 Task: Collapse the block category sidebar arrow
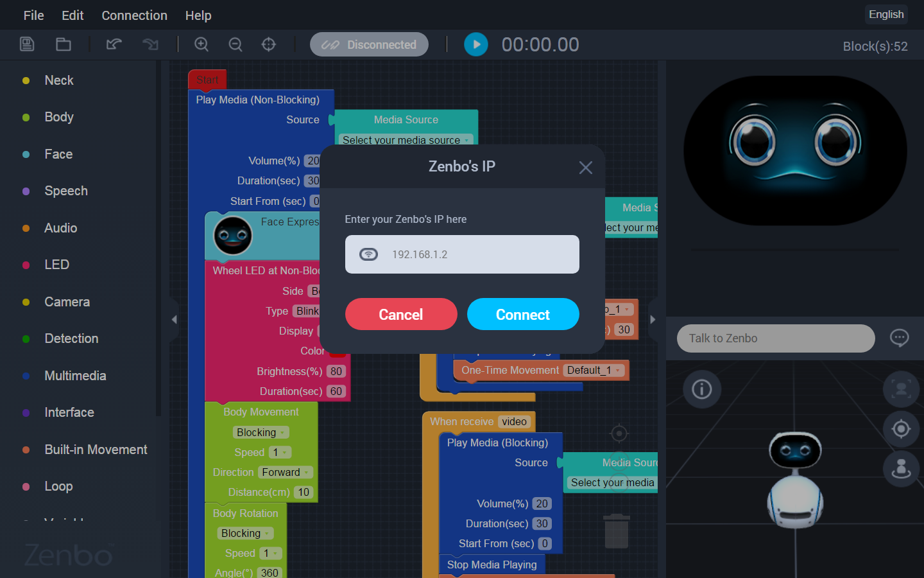tap(174, 319)
